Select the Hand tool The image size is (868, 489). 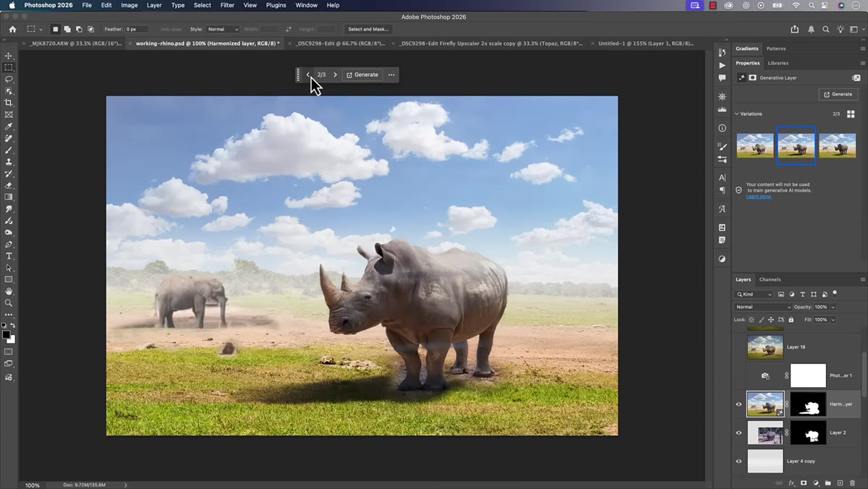tap(9, 292)
